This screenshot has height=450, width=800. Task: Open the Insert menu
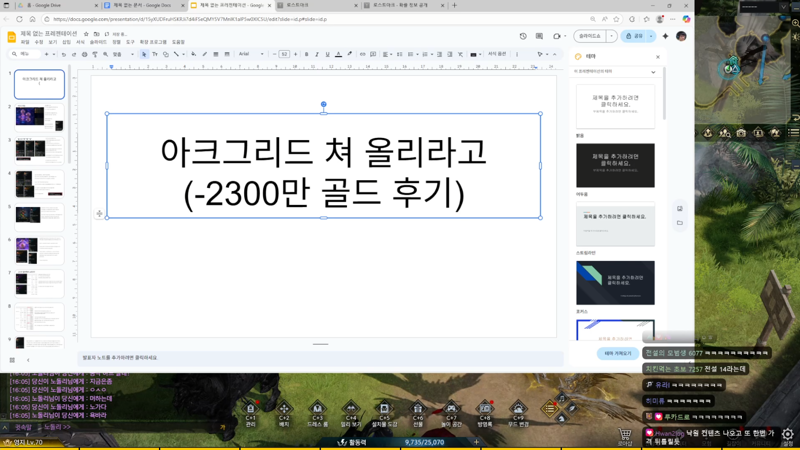pyautogui.click(x=66, y=42)
